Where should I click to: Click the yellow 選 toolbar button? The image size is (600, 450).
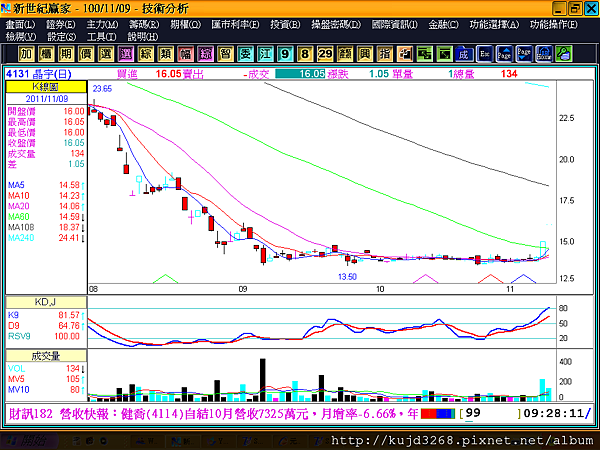tap(106, 54)
